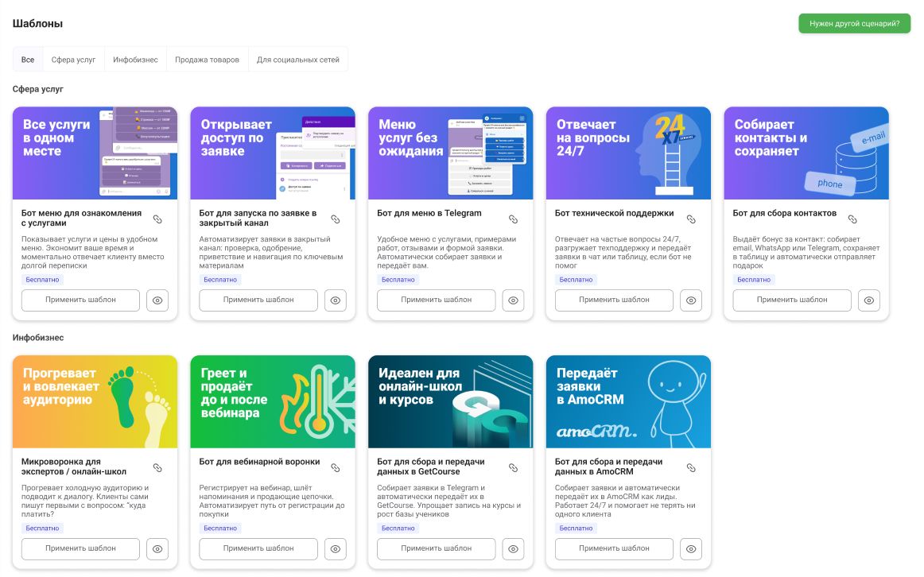Preview Бот меню для ознакомления с услугами
This screenshot has width=924, height=577.
click(x=157, y=300)
